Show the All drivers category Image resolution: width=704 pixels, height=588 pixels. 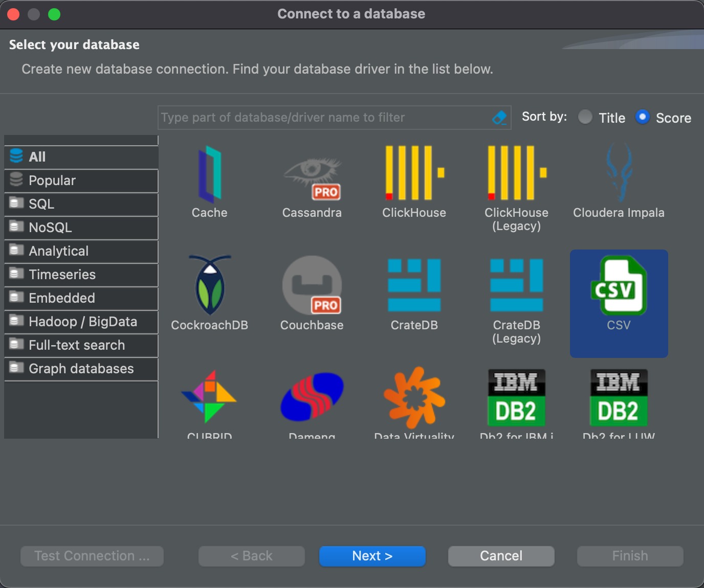tap(81, 157)
